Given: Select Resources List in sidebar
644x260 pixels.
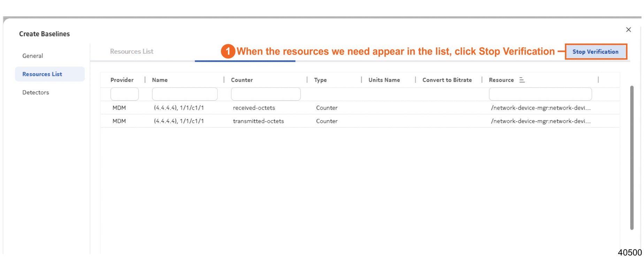Looking at the screenshot, I should (x=42, y=74).
